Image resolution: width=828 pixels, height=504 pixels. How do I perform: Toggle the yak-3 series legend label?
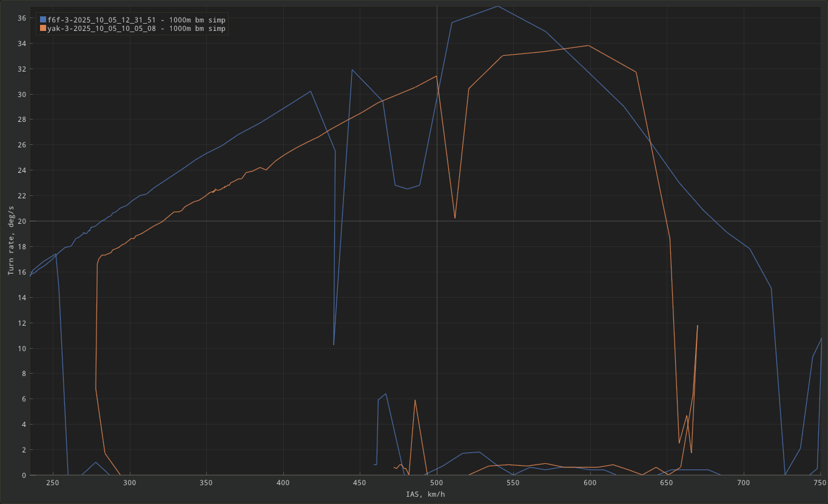[x=136, y=29]
